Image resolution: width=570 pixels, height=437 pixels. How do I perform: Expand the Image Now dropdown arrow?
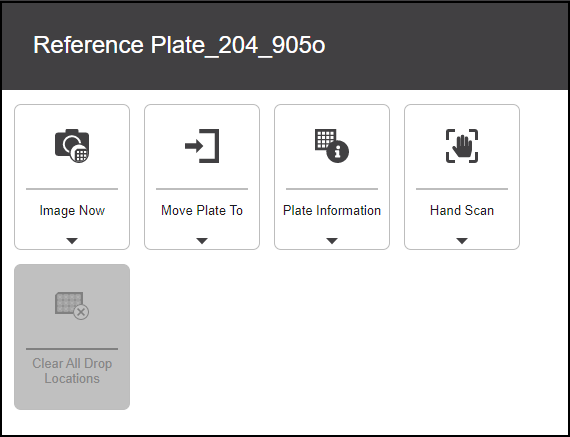point(72,241)
